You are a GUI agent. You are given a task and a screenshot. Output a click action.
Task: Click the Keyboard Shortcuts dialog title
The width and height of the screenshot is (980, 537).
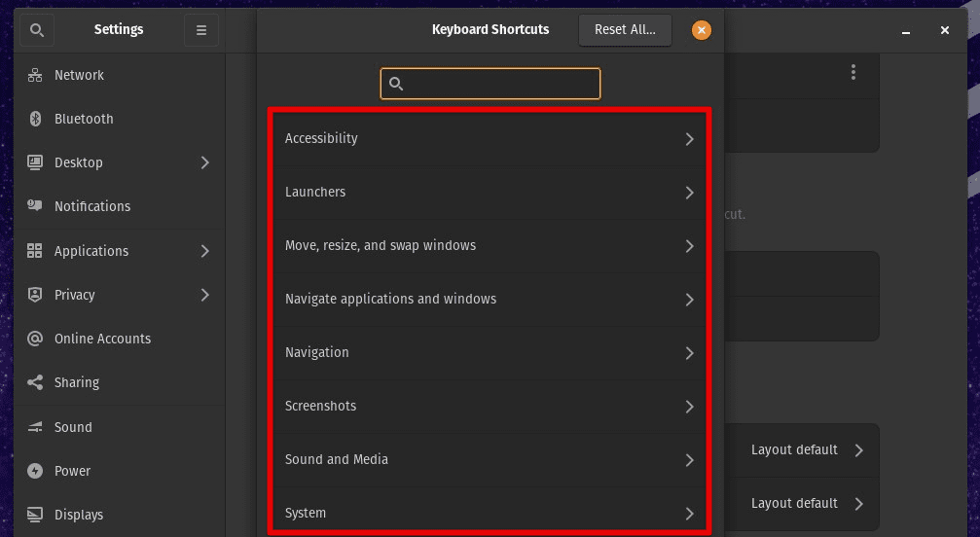coord(490,30)
